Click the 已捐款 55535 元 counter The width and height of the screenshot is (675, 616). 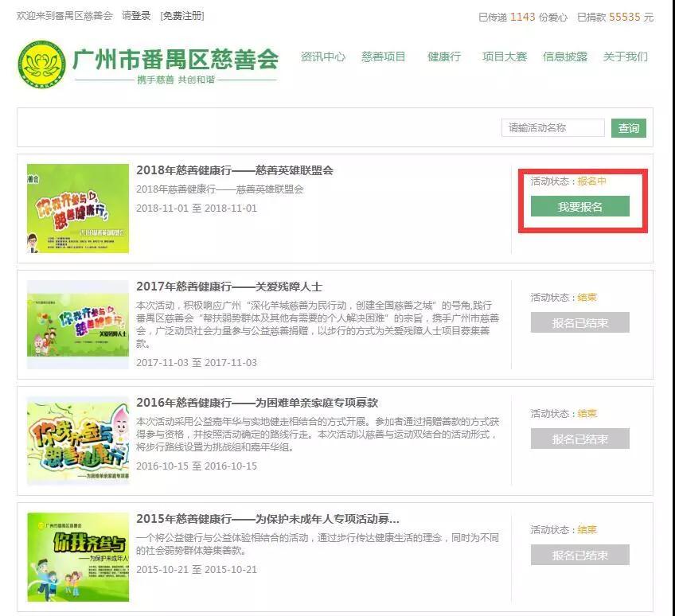pos(615,18)
